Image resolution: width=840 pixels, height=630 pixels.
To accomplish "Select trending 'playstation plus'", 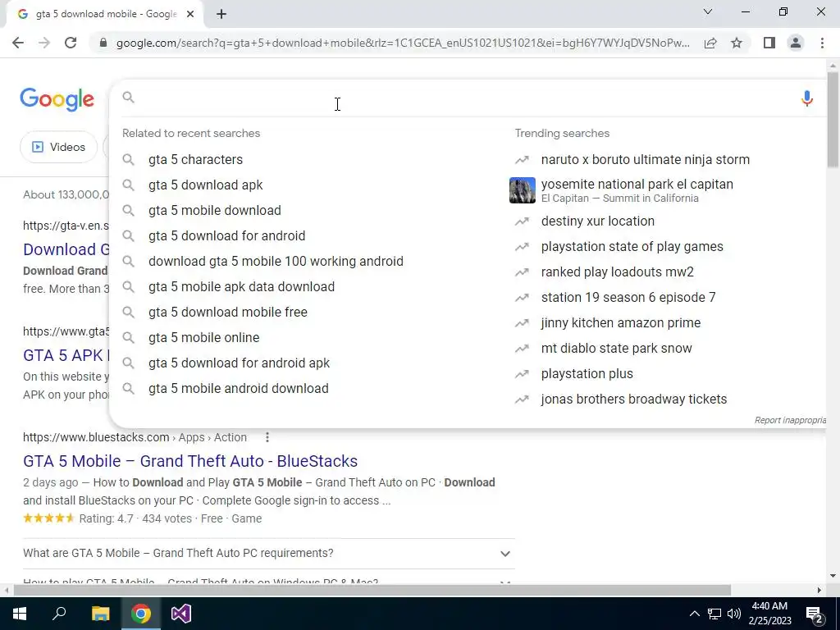I will tap(587, 374).
